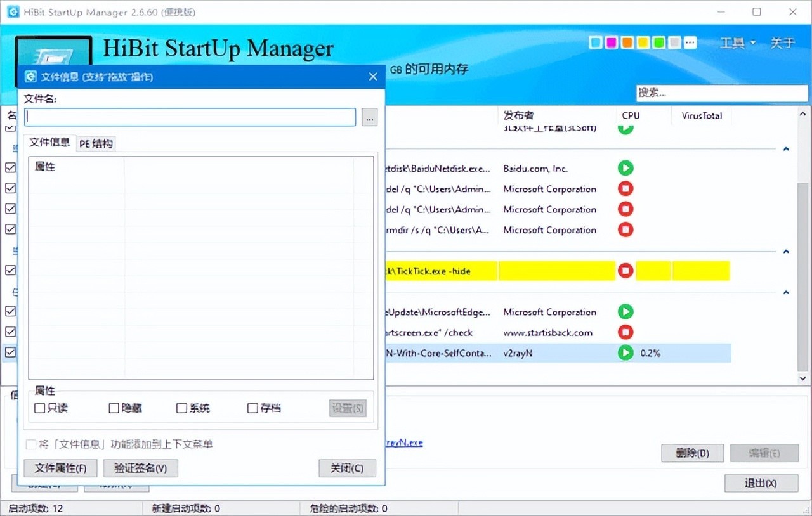Click the 关闭(C) button in the dialog
Viewport: 812px width, 516px height.
[347, 468]
